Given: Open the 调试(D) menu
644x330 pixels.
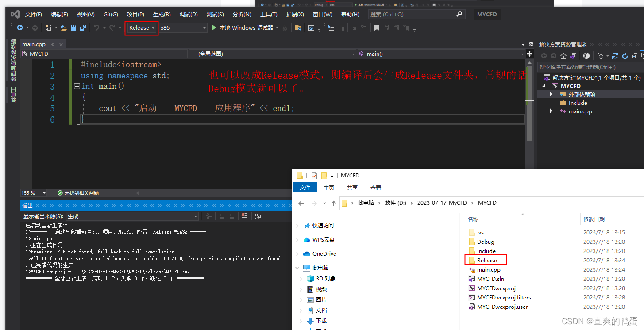Looking at the screenshot, I should click(x=189, y=14).
